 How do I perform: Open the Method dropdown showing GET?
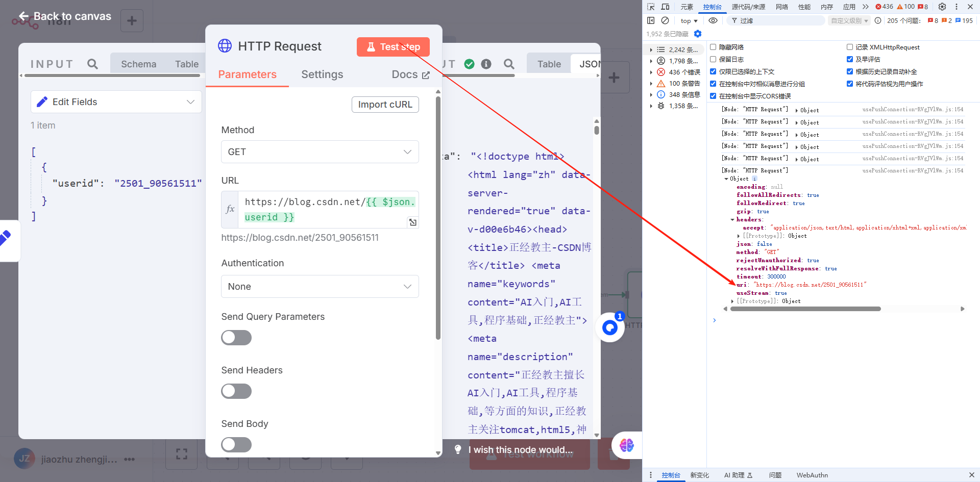click(320, 152)
